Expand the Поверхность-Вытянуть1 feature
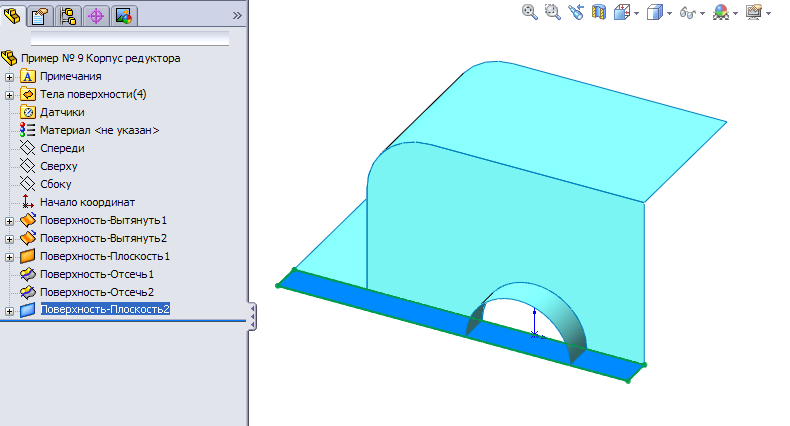 point(9,221)
